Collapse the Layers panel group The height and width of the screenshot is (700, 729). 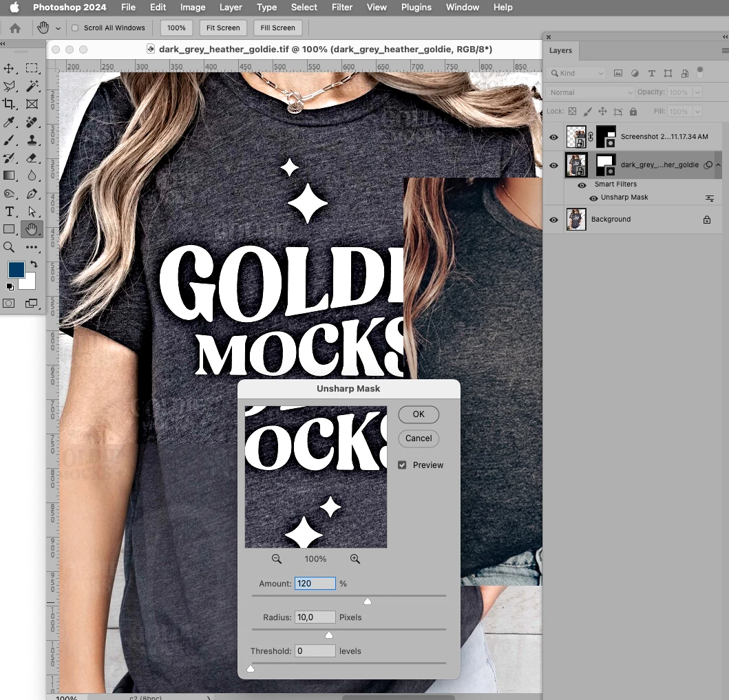[x=725, y=36]
